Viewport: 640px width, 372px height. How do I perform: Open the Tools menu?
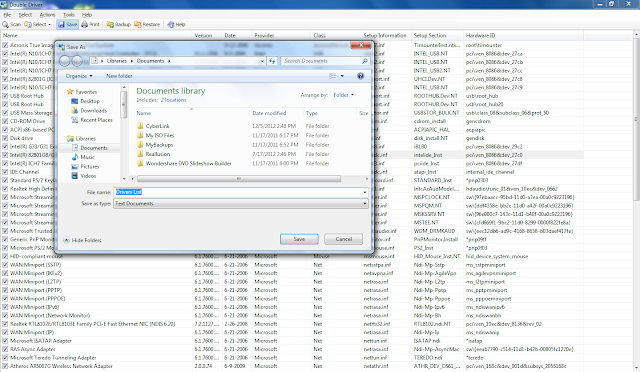pos(69,15)
